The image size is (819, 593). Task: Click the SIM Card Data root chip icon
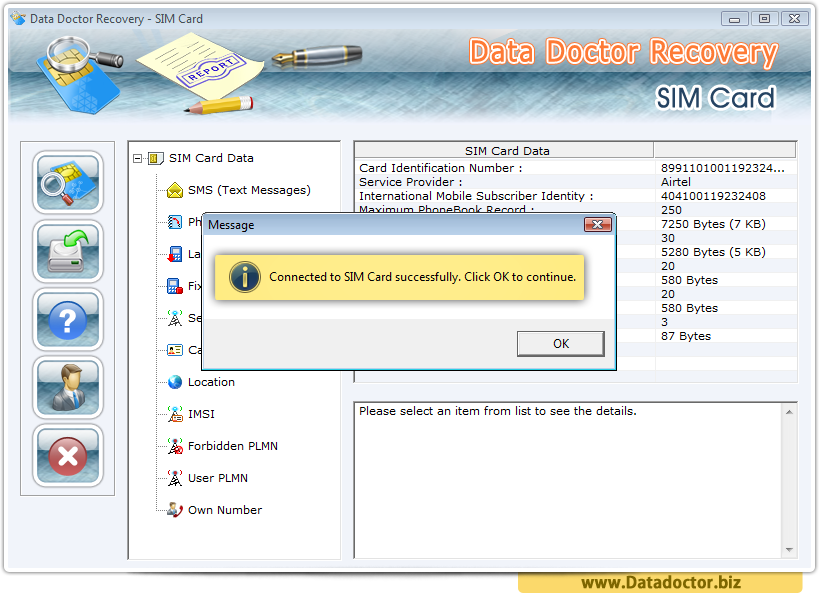click(x=156, y=158)
